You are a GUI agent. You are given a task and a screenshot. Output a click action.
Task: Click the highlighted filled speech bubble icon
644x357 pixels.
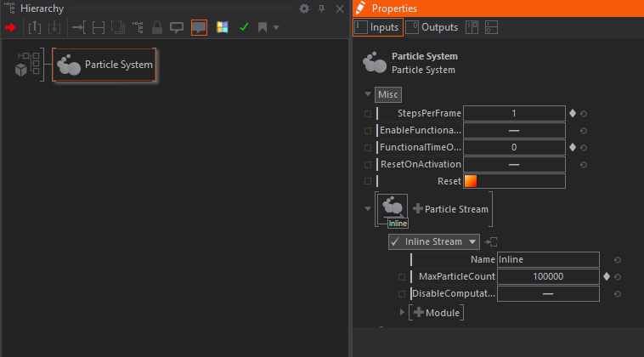[x=199, y=27]
